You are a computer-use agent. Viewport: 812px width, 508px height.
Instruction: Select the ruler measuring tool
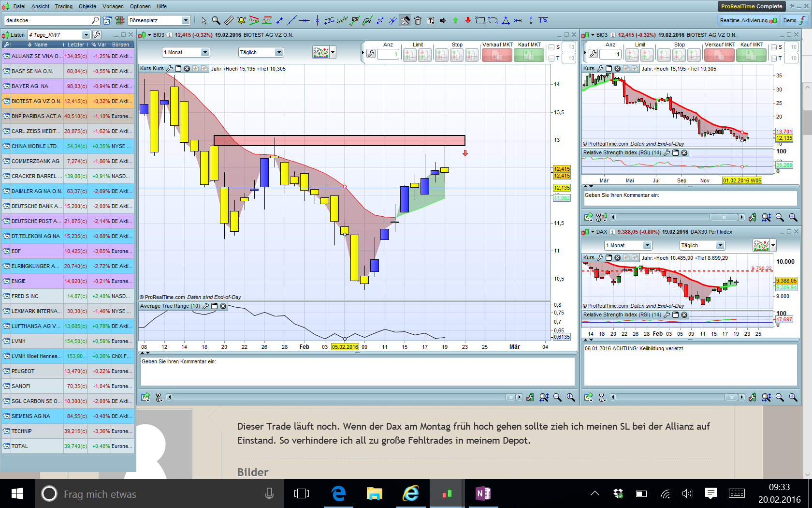tap(229, 20)
